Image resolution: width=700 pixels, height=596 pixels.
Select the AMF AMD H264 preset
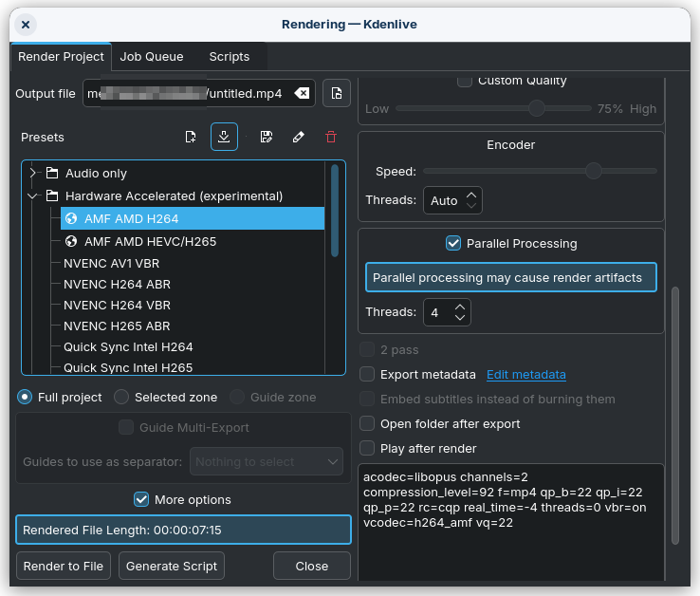[x=192, y=218]
